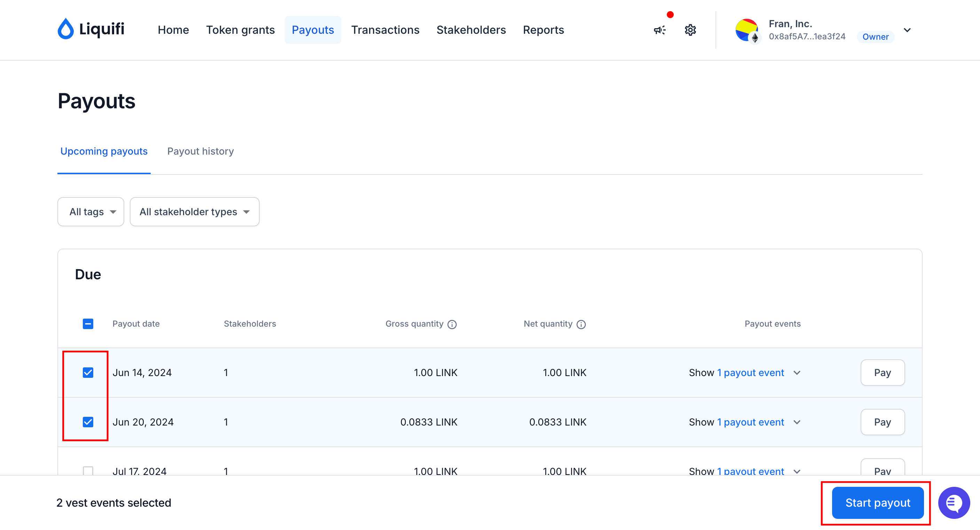Screen dimensions: 980x530
Task: Check the Jul 17, 2024 payout
Action: tap(88, 470)
